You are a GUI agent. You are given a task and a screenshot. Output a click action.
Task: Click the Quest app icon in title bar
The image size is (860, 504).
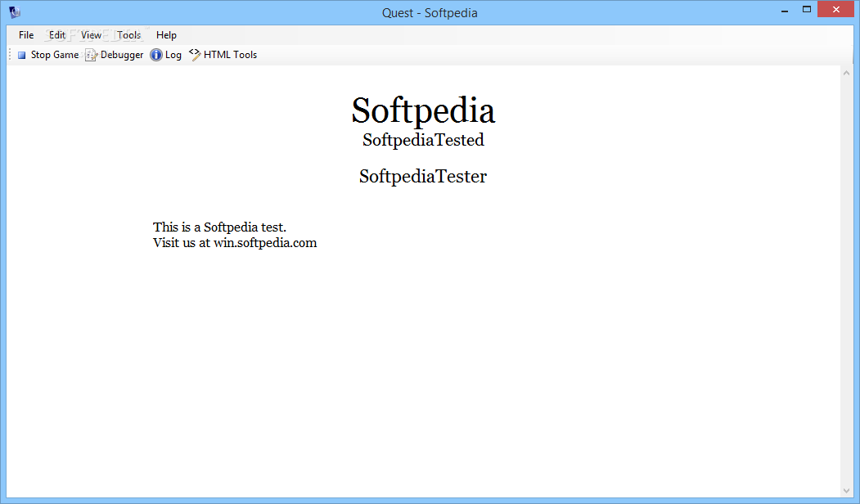pyautogui.click(x=15, y=11)
